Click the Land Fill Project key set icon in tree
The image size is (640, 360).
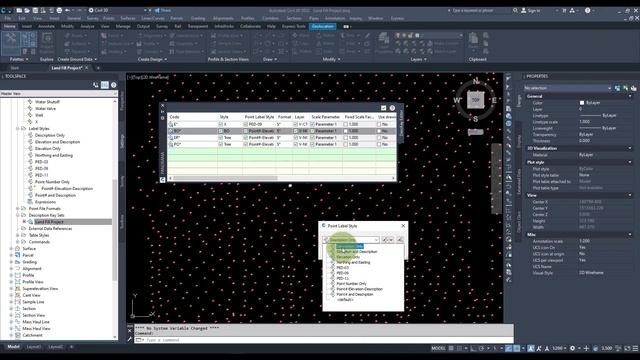[31, 222]
